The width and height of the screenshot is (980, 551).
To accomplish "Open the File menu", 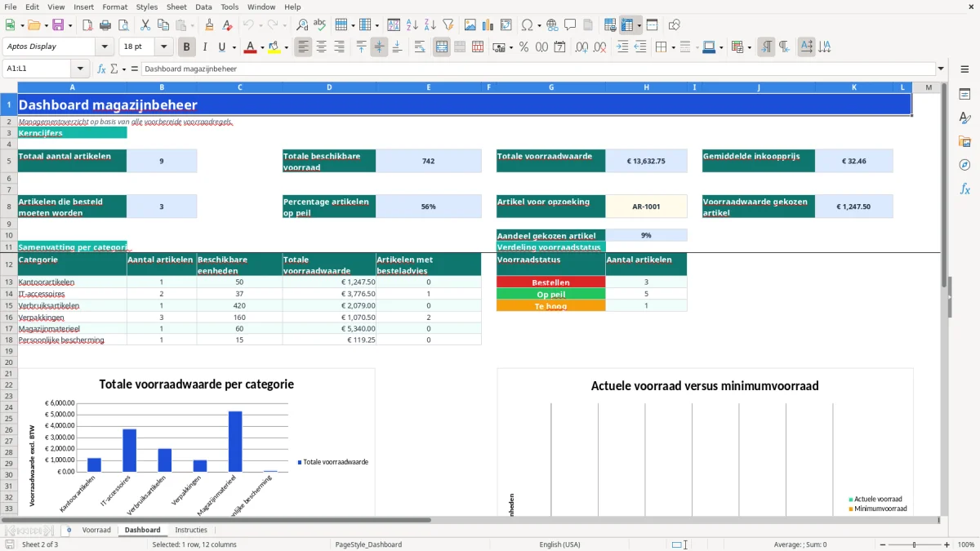I will click(x=11, y=7).
